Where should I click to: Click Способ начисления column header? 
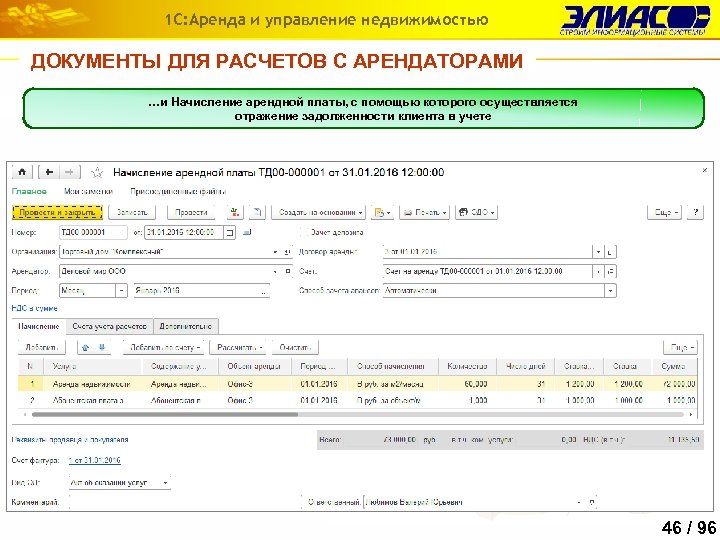point(393,366)
